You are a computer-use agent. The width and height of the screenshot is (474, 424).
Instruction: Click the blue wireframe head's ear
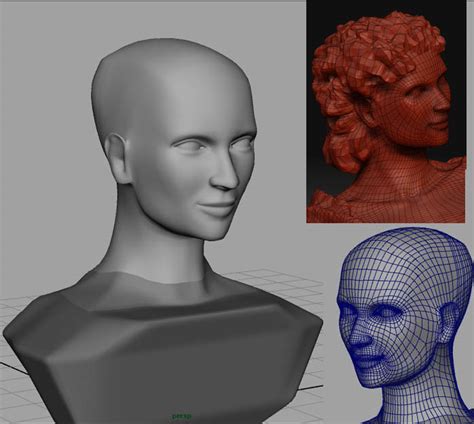(x=447, y=322)
